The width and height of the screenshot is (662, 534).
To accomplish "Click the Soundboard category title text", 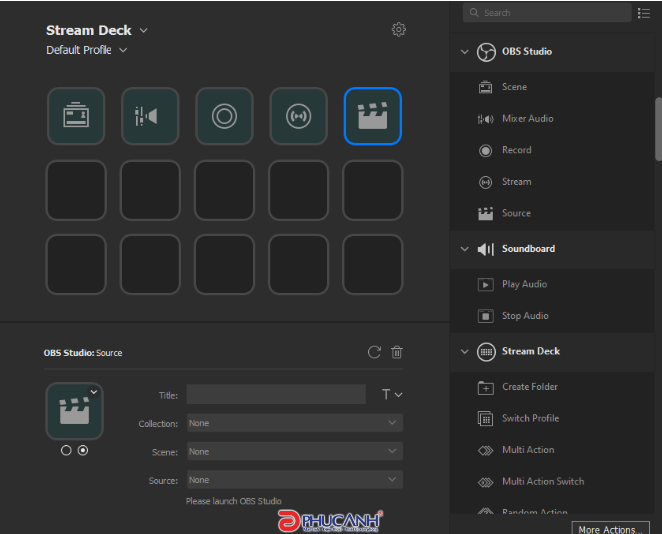I will tap(528, 249).
